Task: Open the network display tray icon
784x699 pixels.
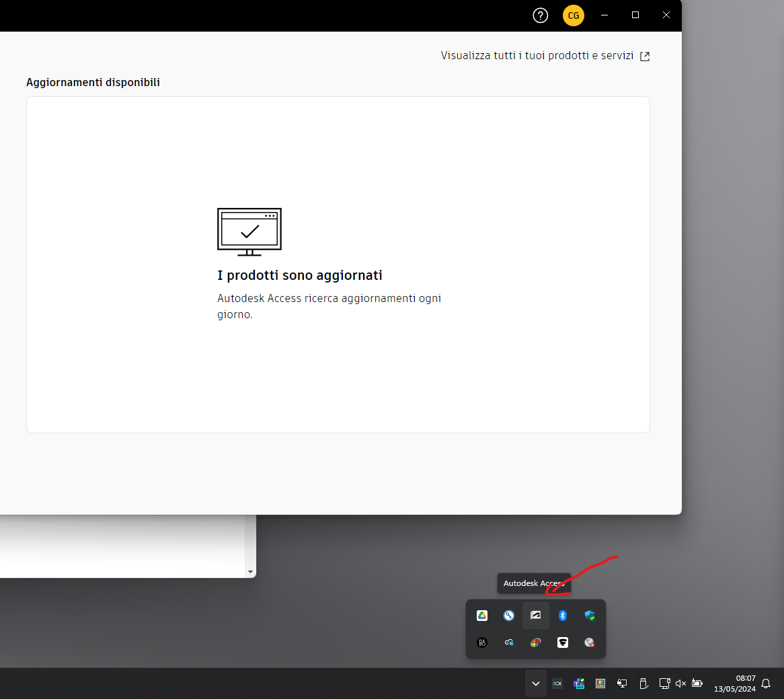Action: coord(665,683)
